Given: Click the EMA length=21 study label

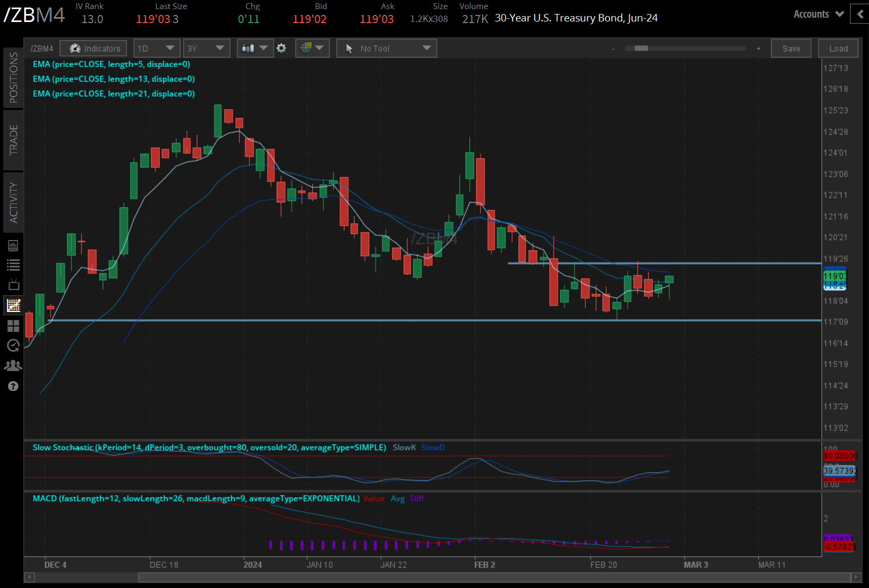Looking at the screenshot, I should pos(113,94).
